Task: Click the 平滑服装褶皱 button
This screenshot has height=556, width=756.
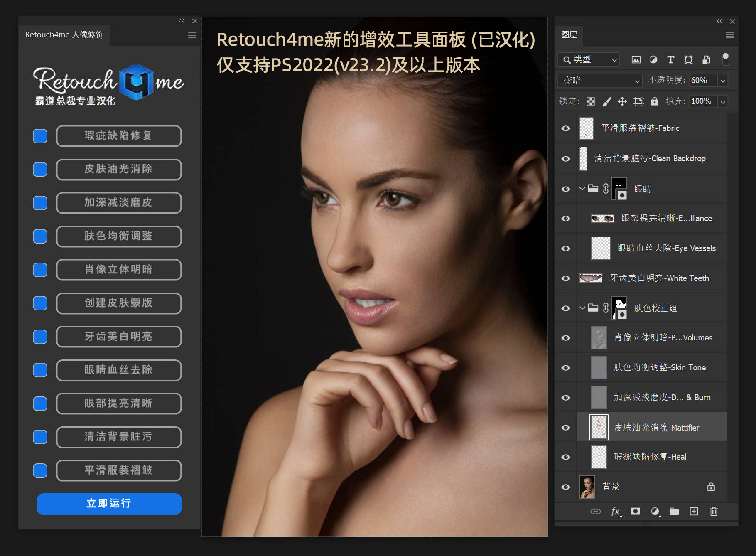Action: click(x=119, y=470)
